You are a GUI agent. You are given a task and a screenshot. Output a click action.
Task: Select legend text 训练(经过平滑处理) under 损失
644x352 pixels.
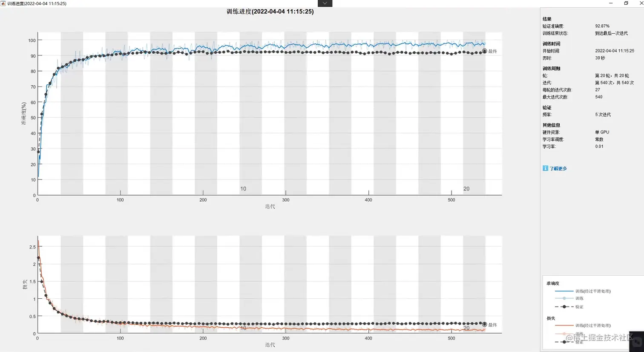(x=593, y=326)
